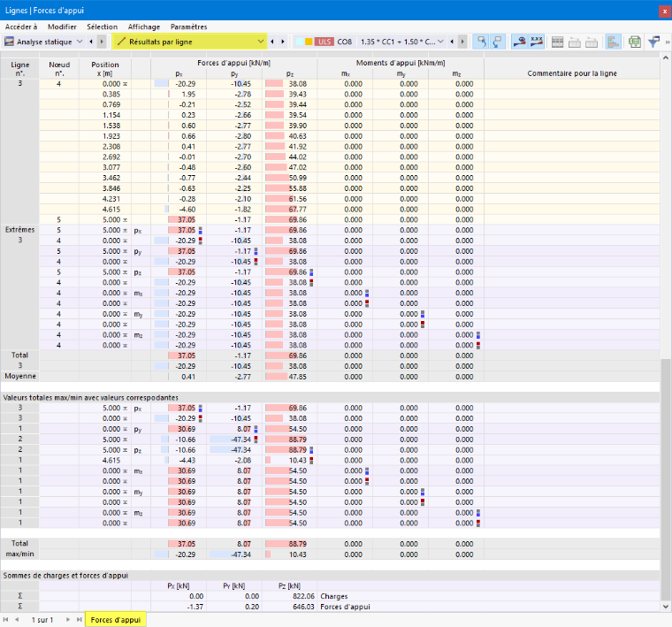
Task: Select the Moyenne row label
Action: coord(20,376)
